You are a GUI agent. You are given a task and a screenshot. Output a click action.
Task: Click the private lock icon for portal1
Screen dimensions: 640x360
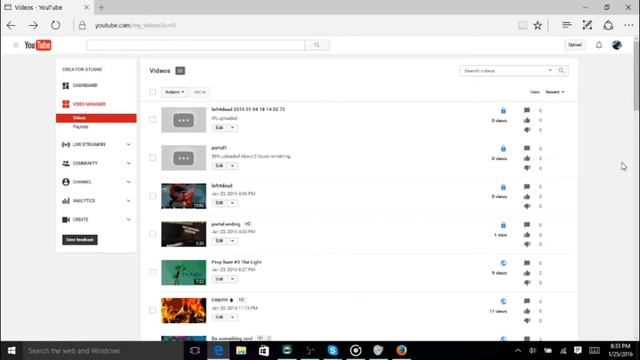pos(503,149)
